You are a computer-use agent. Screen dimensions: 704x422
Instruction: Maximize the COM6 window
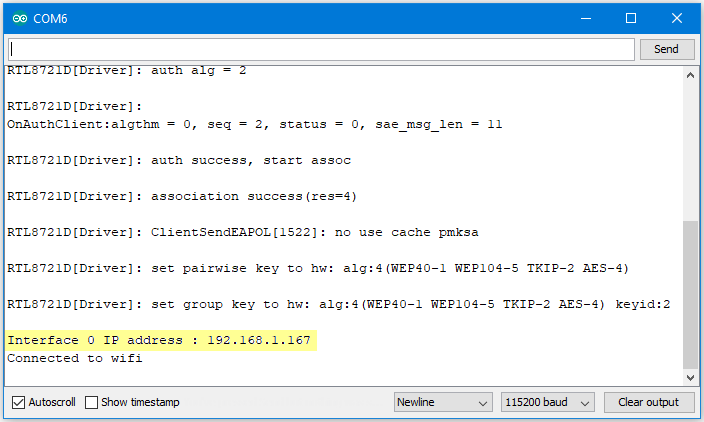coord(631,18)
